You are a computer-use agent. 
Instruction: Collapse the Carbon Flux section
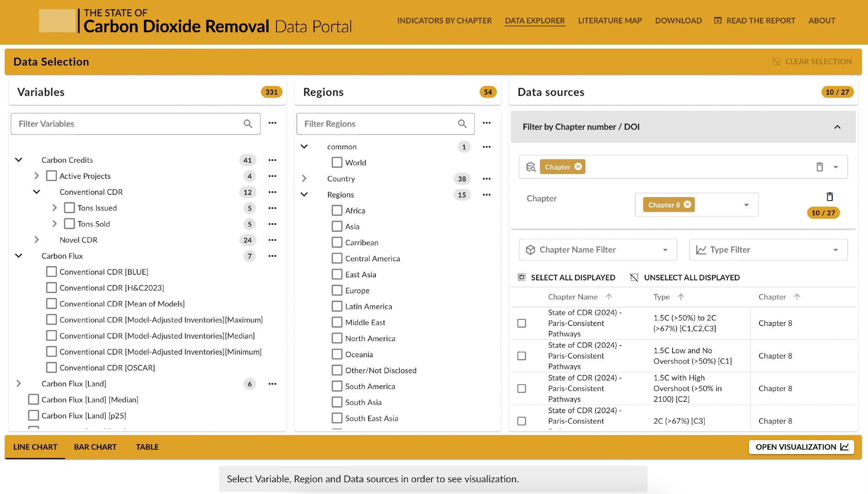pyautogui.click(x=19, y=255)
